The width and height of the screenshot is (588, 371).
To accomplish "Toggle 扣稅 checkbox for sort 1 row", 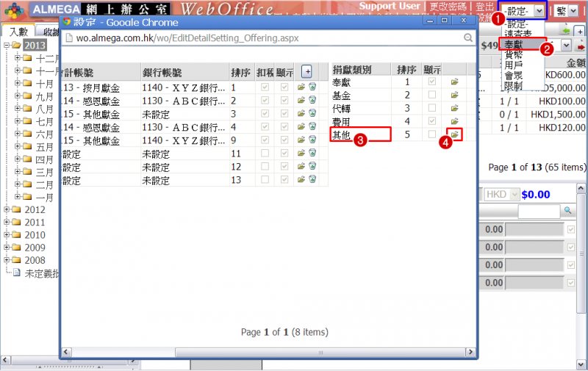I will click(x=265, y=87).
